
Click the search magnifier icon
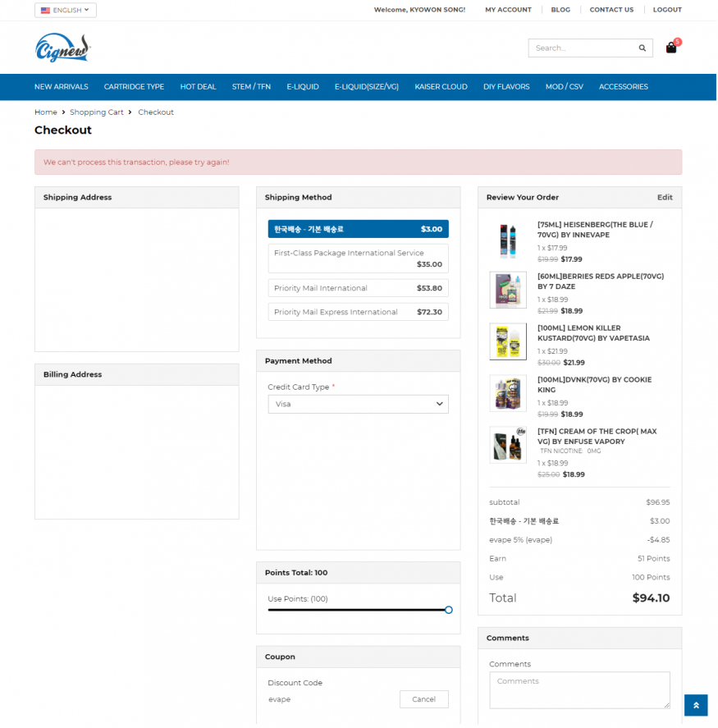coord(644,48)
